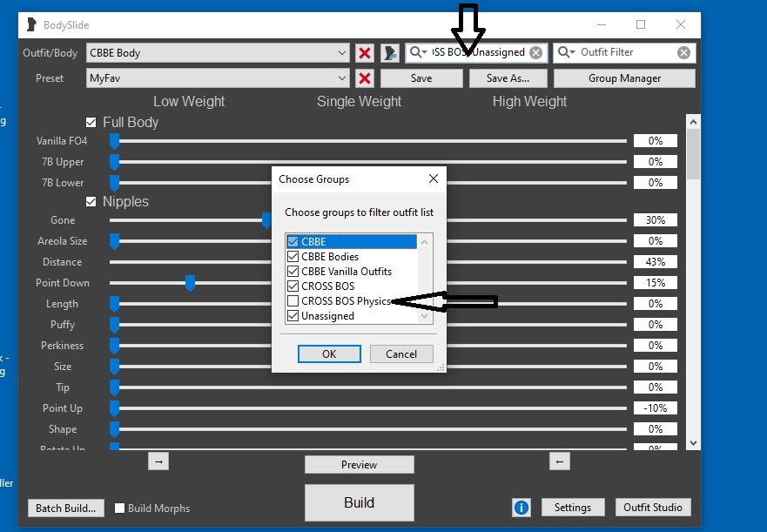Image resolution: width=767 pixels, height=532 pixels.
Task: Expand the Preset dropdown showing MyFav
Action: pos(218,78)
